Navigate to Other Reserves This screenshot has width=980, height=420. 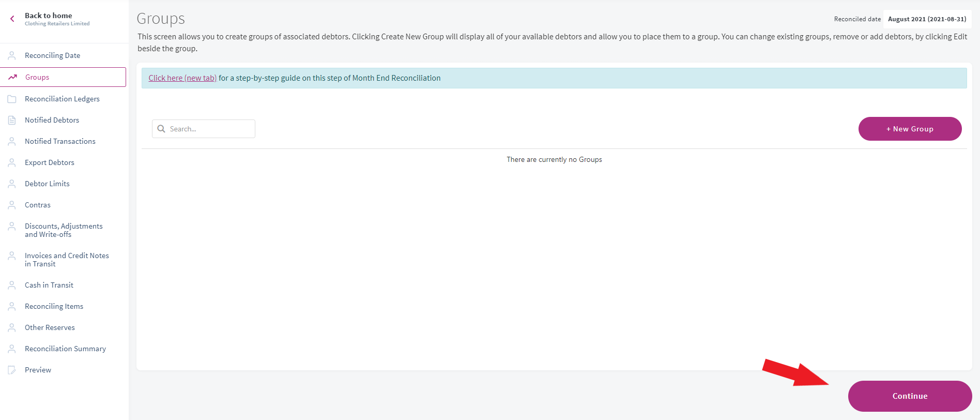pos(50,327)
